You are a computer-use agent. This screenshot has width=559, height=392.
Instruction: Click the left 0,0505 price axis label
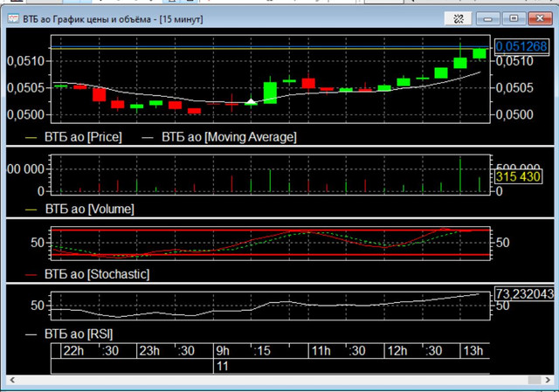[x=25, y=87]
